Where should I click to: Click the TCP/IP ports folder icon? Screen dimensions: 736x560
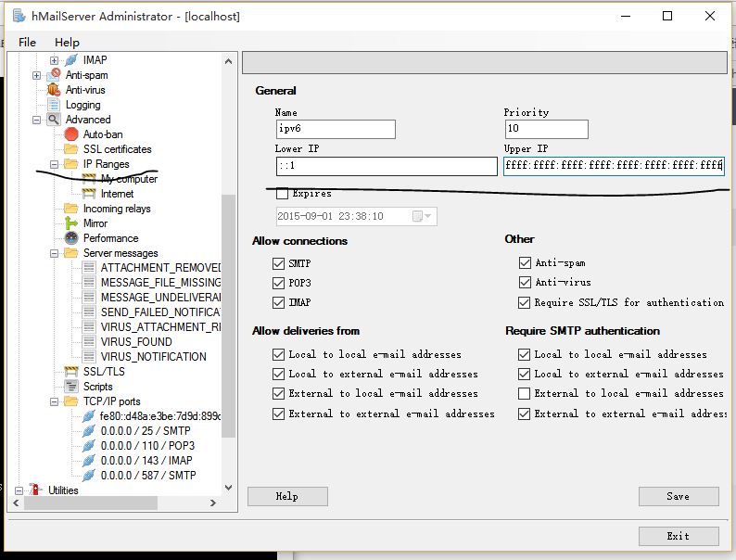(71, 401)
